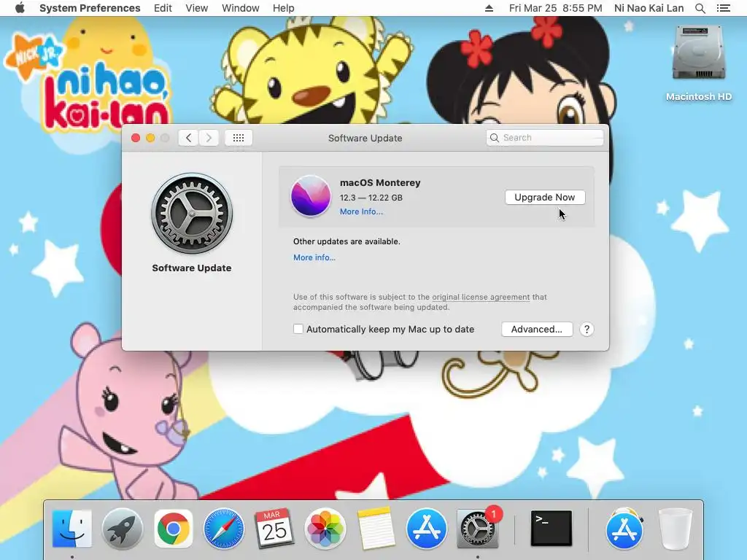The image size is (747, 560).
Task: Click the date and time in menu bar
Action: [555, 8]
